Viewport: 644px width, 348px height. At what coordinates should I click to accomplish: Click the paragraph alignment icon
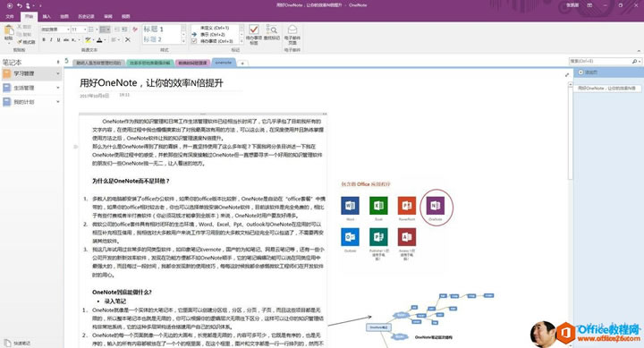114,40
